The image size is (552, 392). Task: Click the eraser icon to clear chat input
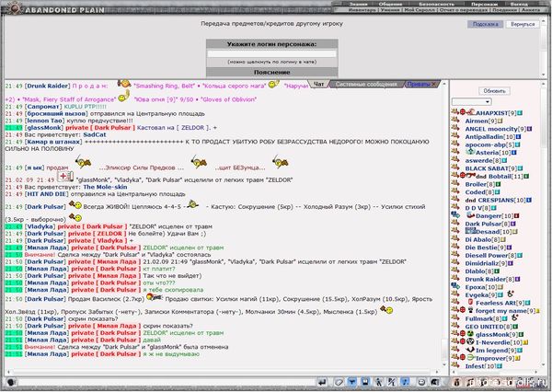(x=339, y=382)
